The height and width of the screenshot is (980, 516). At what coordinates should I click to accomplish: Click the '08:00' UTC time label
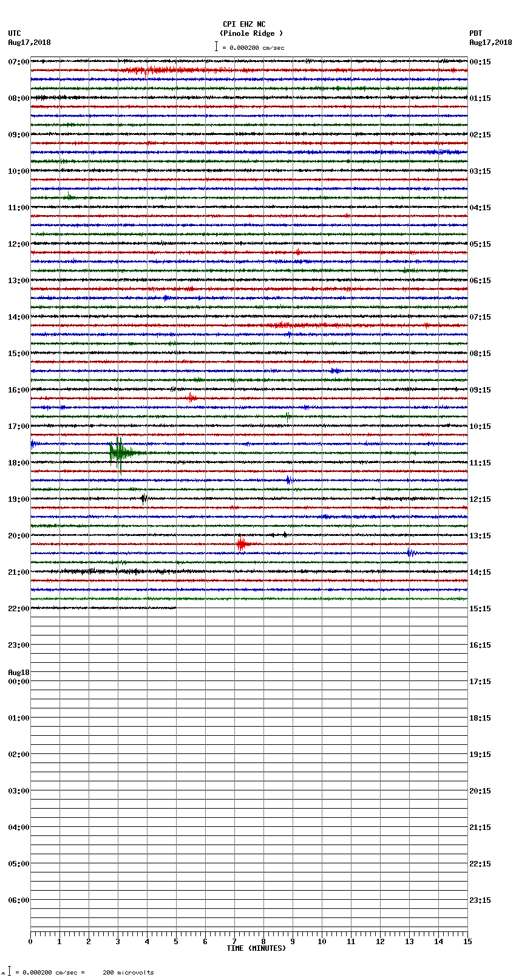[x=19, y=98]
